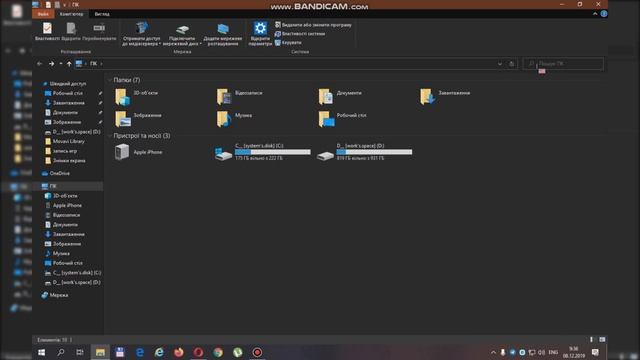
Task: Open the ENG language indicator
Action: (x=553, y=352)
